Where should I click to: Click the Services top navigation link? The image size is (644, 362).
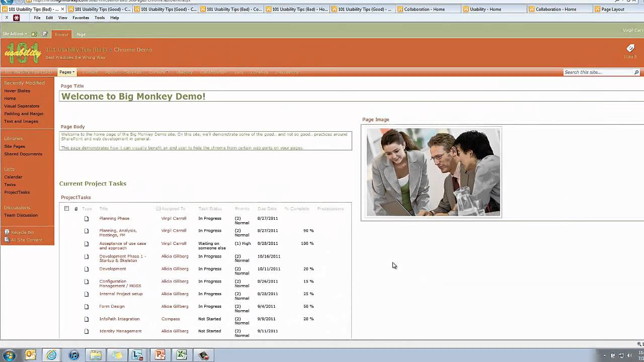(x=133, y=72)
